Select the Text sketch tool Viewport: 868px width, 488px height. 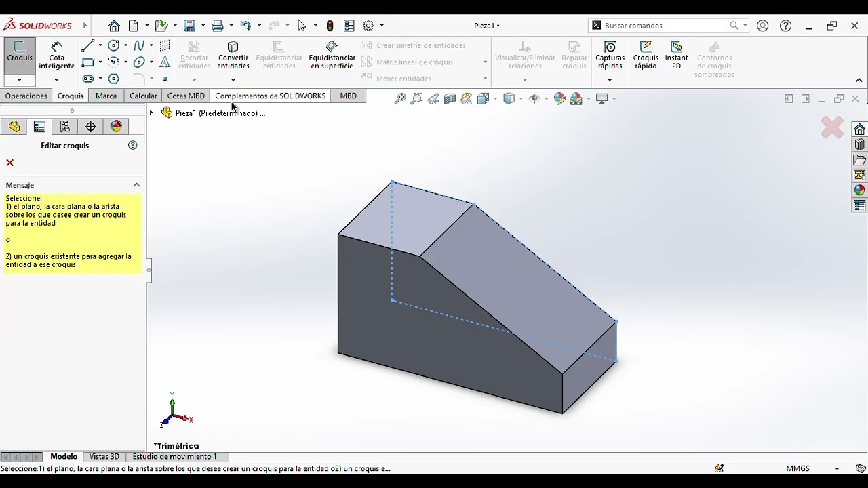[165, 62]
